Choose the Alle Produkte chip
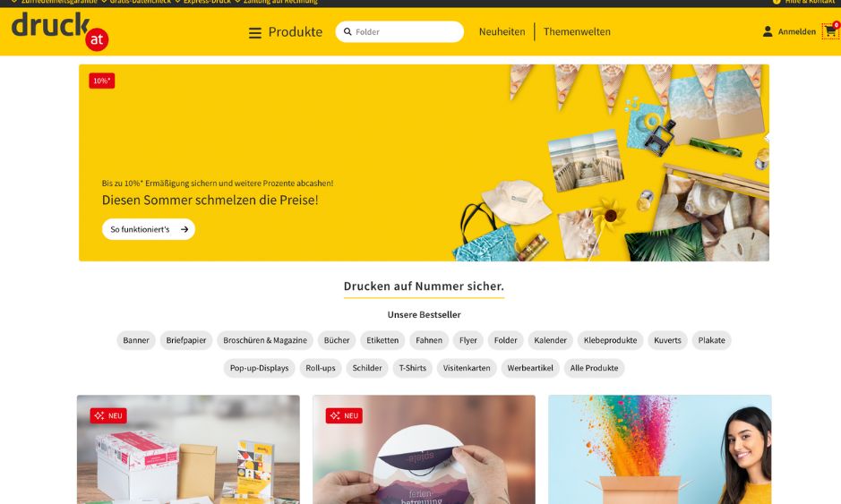 (595, 368)
